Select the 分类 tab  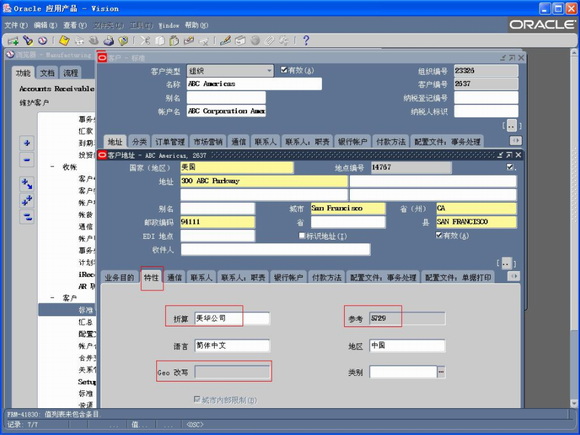coord(139,142)
